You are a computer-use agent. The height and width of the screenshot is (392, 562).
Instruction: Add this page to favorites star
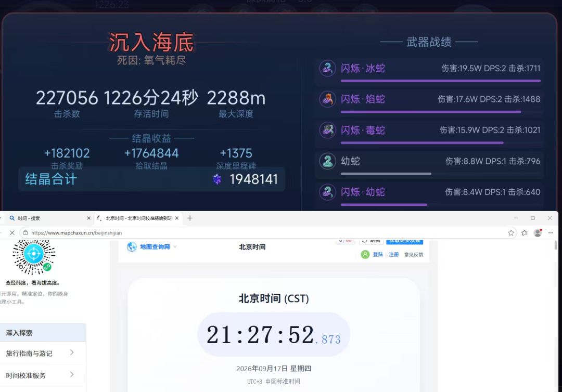point(511,233)
